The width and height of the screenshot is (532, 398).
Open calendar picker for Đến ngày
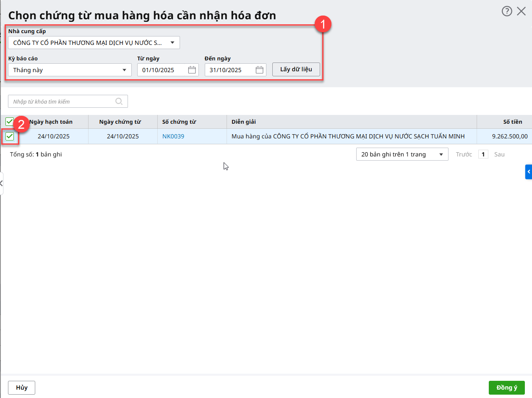click(x=259, y=70)
